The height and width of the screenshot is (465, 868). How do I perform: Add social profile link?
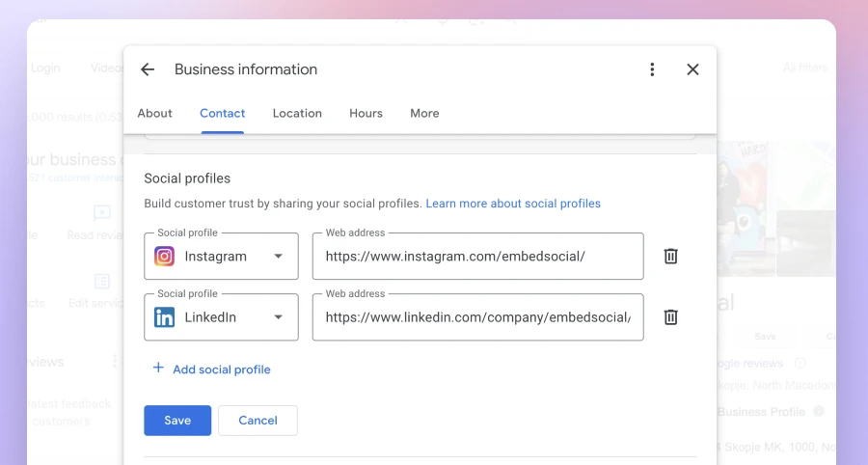[x=222, y=369]
